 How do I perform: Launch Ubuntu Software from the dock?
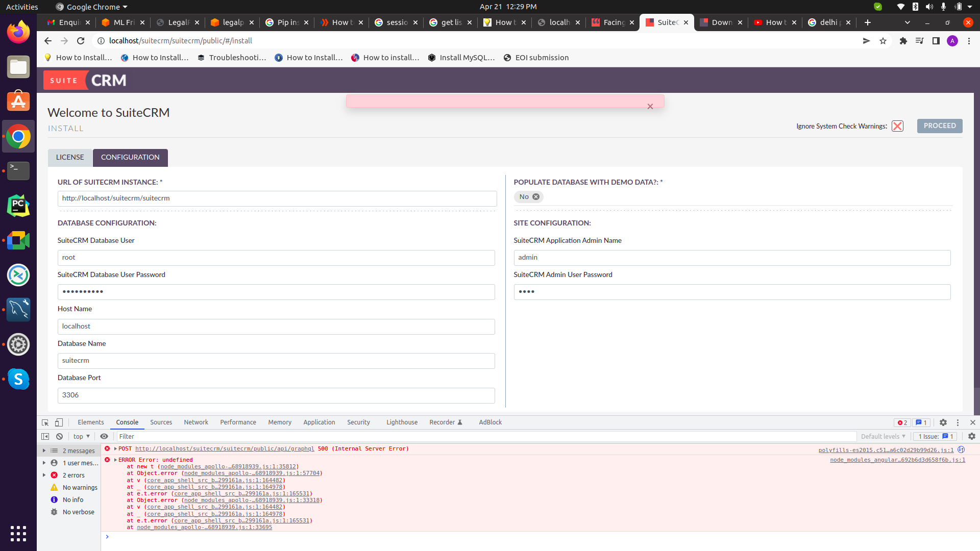18,102
